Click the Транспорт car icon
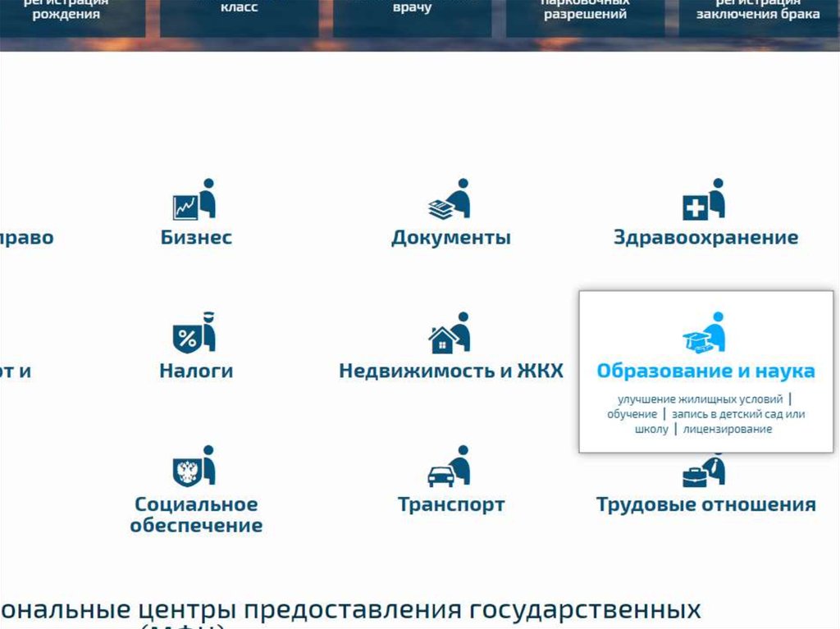840x629 pixels. (450, 466)
